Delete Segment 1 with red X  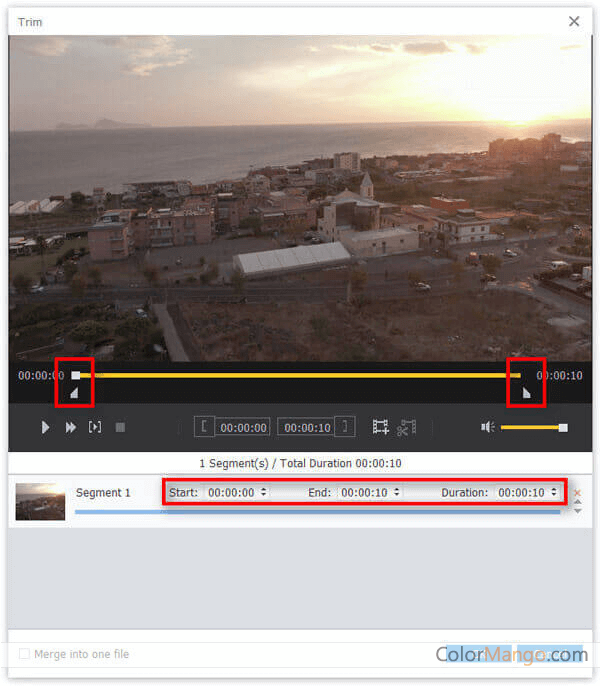pyautogui.click(x=577, y=493)
